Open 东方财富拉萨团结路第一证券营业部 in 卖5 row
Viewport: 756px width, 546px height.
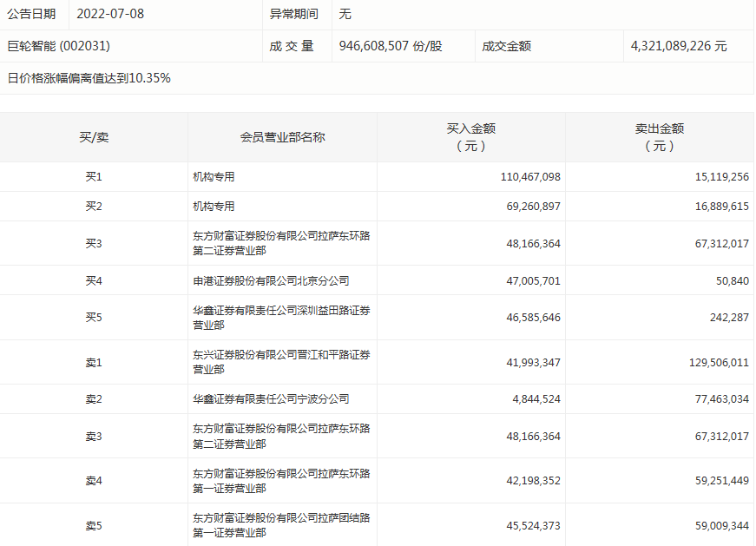point(281,525)
